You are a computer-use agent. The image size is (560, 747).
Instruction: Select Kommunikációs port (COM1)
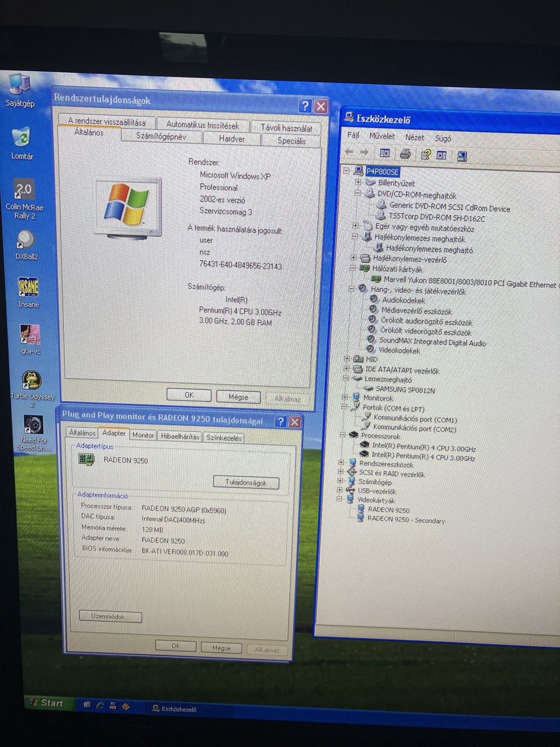(x=415, y=419)
